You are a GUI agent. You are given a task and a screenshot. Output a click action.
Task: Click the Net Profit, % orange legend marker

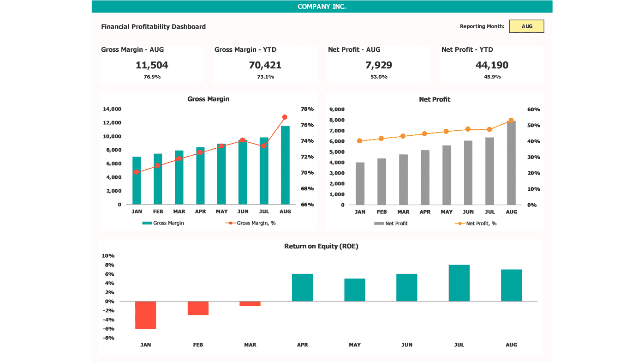[459, 224]
